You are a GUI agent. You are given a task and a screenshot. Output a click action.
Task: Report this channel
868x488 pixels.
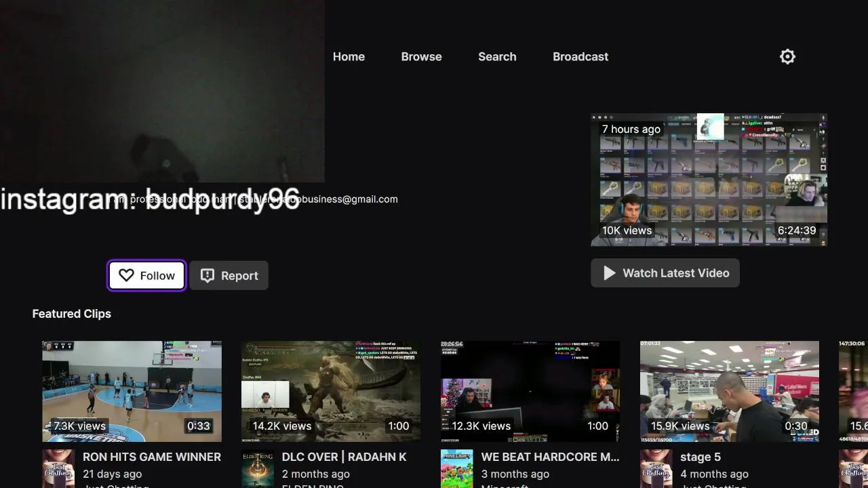229,275
